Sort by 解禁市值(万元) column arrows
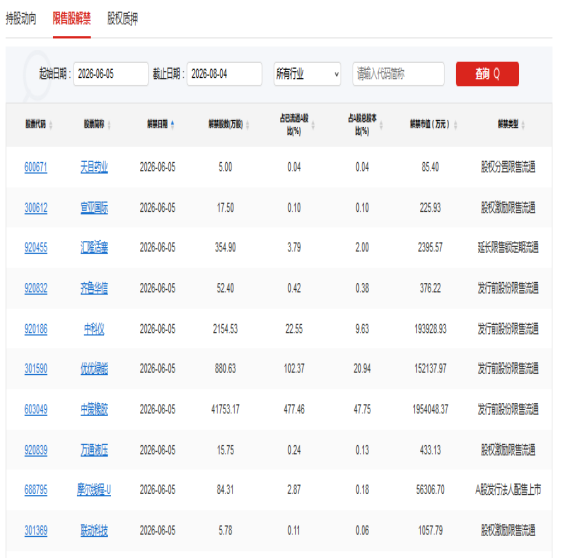561x558 pixels. coord(455,125)
